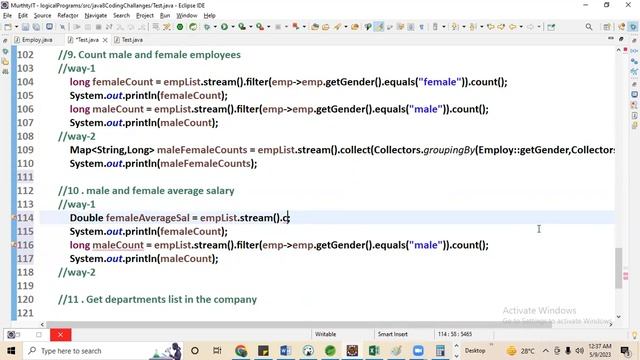Click the Debug bug toolbar icon
This screenshot has width=640, height=360.
click(x=207, y=27)
